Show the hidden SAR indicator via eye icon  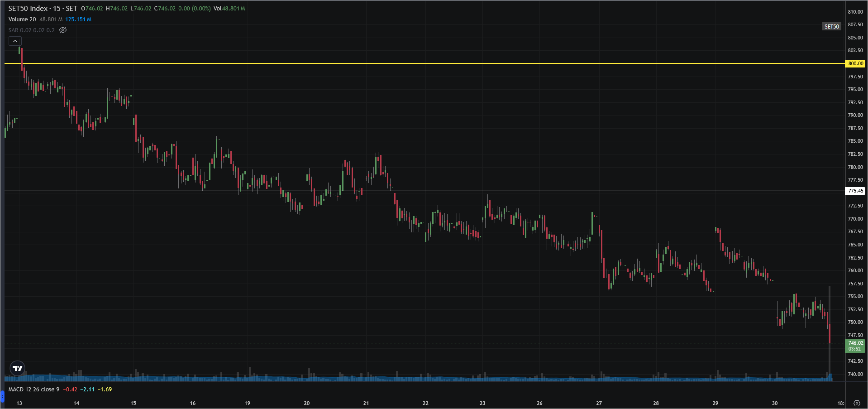(x=63, y=30)
